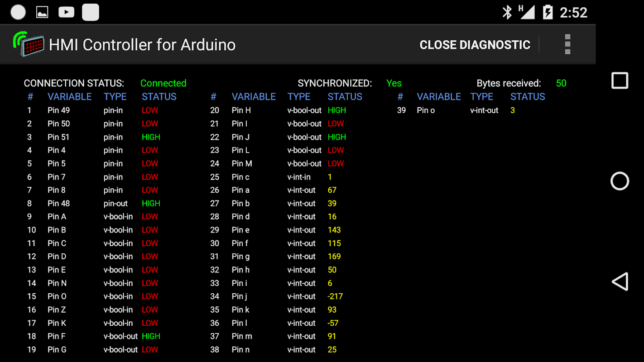Select the Pin M variable
The height and width of the screenshot is (362, 644).
click(242, 163)
